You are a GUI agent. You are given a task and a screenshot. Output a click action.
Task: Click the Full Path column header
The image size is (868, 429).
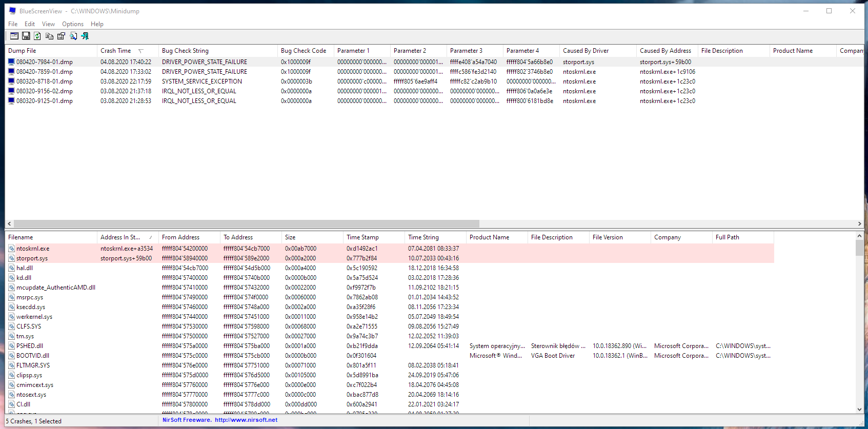[743, 237]
